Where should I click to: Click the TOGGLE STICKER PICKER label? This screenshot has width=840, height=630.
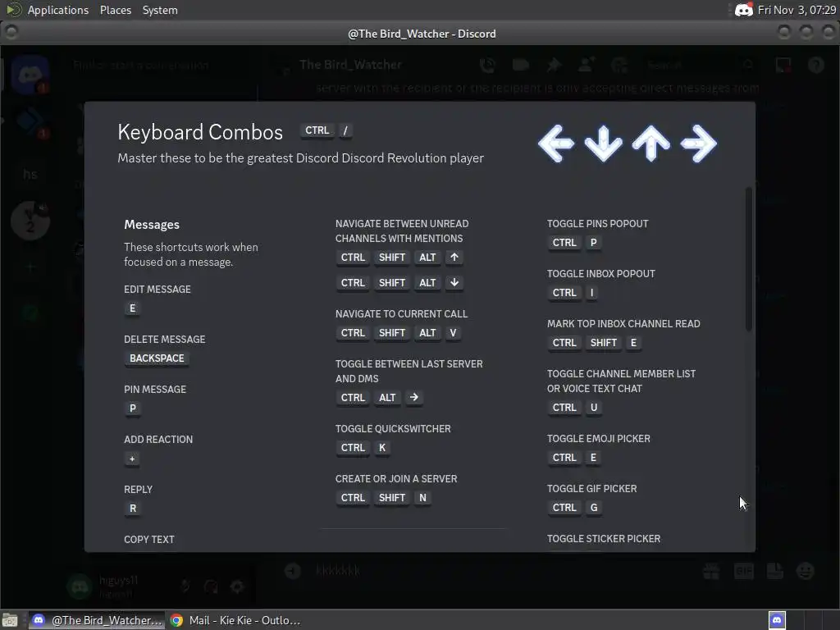coord(604,539)
